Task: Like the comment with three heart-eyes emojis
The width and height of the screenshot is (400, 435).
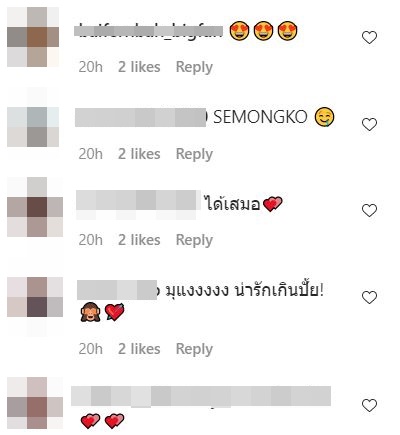Action: (369, 37)
